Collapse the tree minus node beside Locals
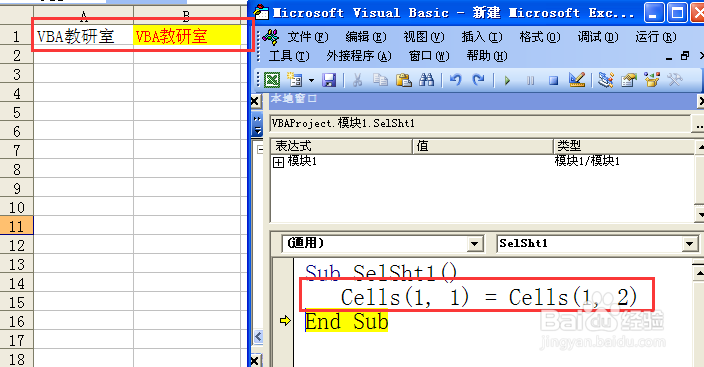 coord(260,150)
